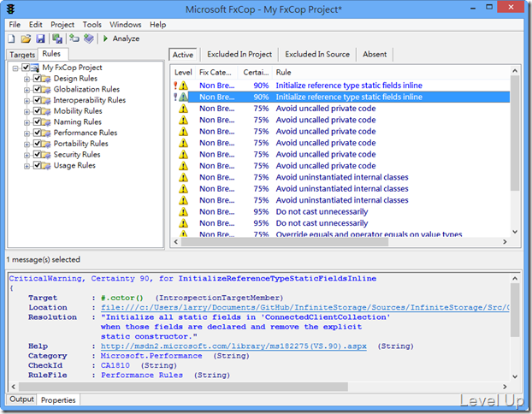This screenshot has height=414, width=532.
Task: Click the Add Targets toolbar icon
Action: 74,38
